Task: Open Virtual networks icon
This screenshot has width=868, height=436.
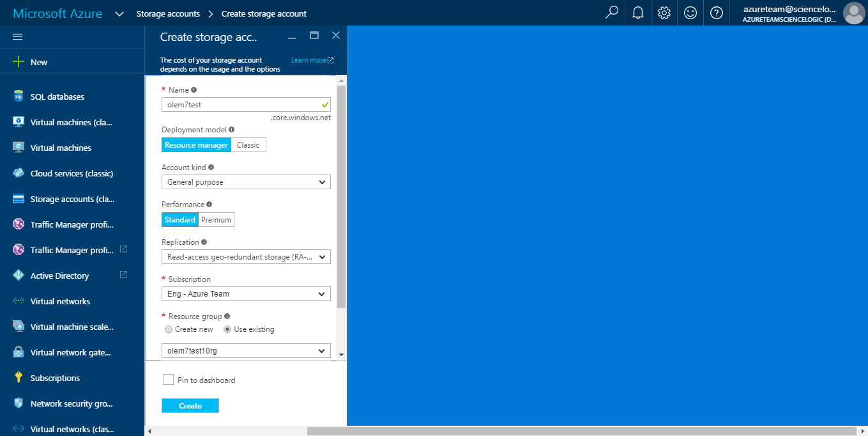Action: click(x=19, y=301)
